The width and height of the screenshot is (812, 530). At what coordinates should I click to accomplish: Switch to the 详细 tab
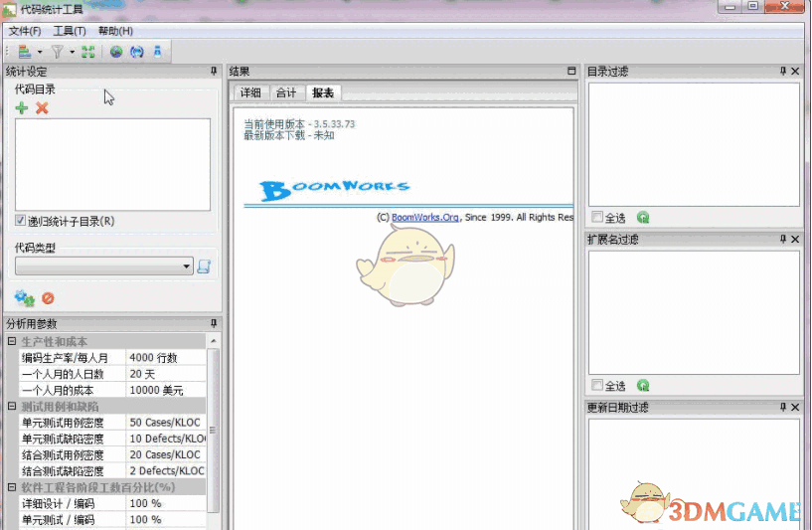point(250,92)
